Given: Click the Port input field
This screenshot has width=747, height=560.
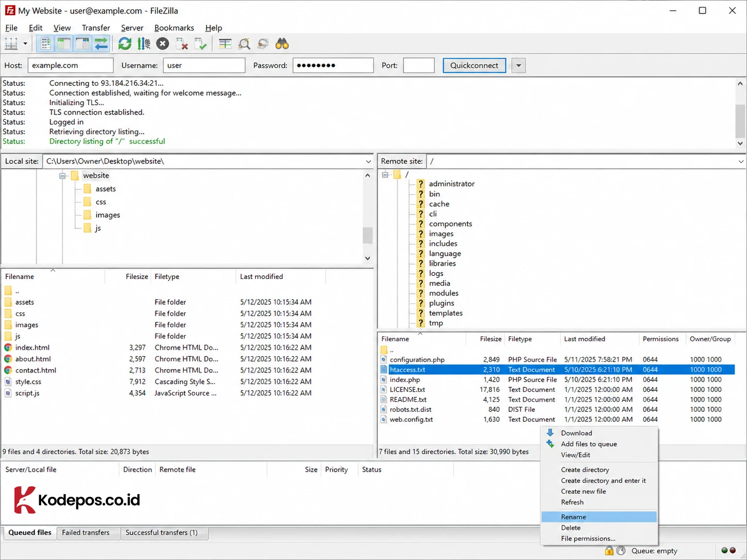Looking at the screenshot, I should [419, 65].
